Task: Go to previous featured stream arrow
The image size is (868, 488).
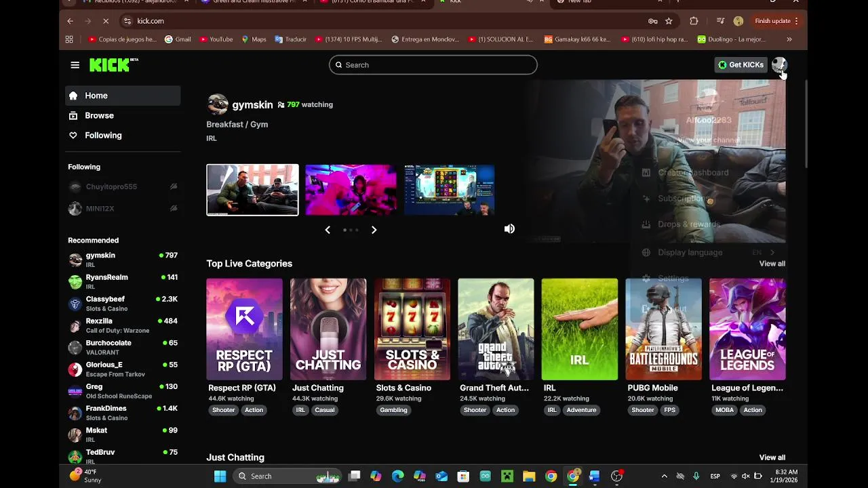Action: 328,230
